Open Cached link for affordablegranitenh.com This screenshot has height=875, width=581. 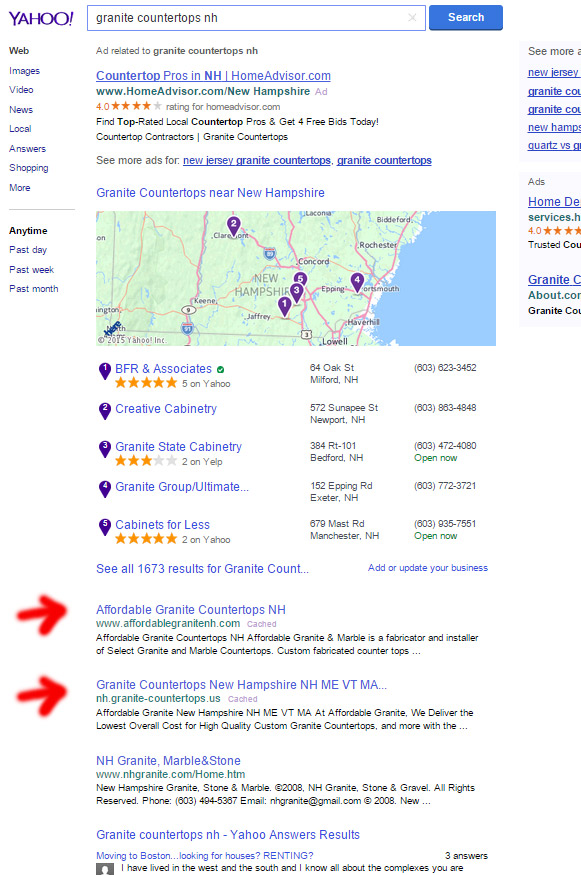tap(262, 624)
